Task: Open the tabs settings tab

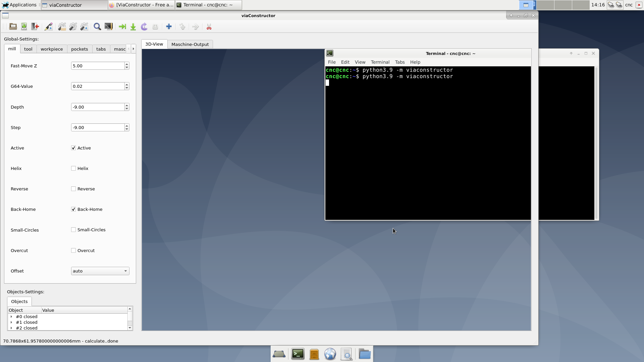Action: tap(101, 49)
